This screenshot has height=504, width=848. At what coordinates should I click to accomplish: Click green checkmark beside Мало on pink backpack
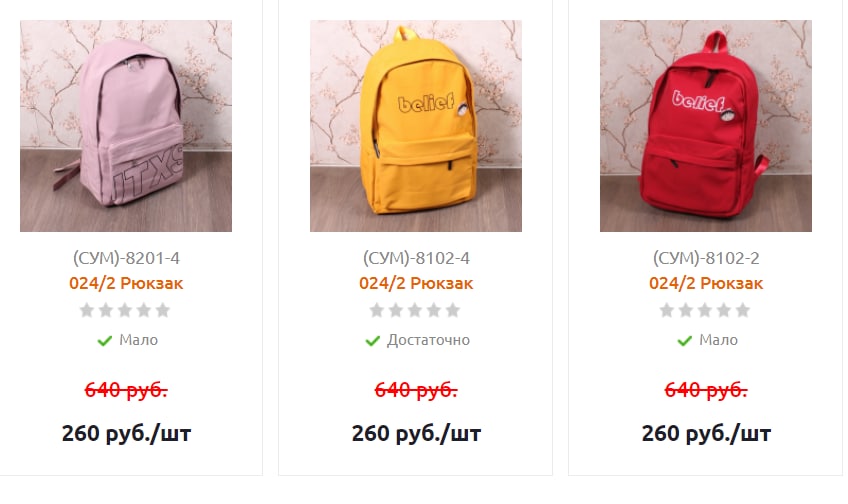[x=104, y=341]
